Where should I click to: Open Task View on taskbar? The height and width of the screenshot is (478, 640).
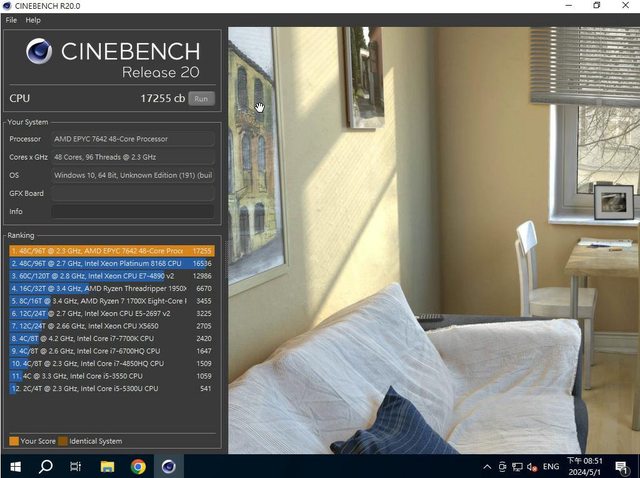pos(76,466)
